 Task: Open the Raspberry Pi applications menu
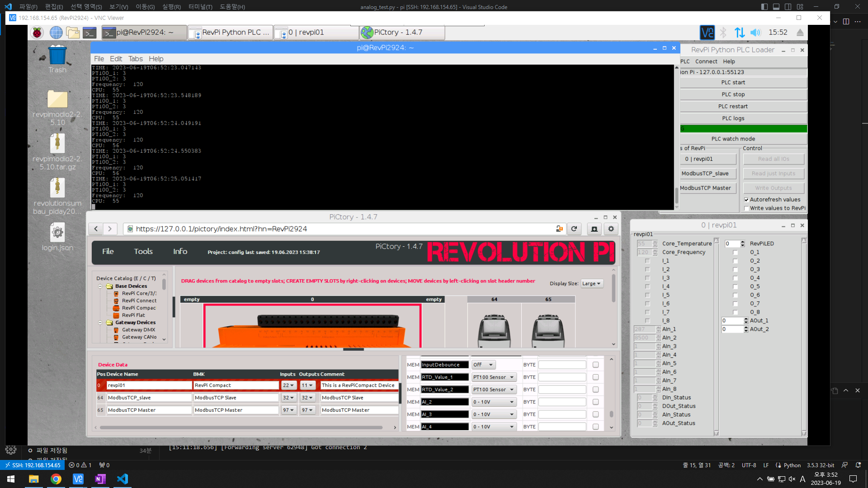pyautogui.click(x=38, y=33)
